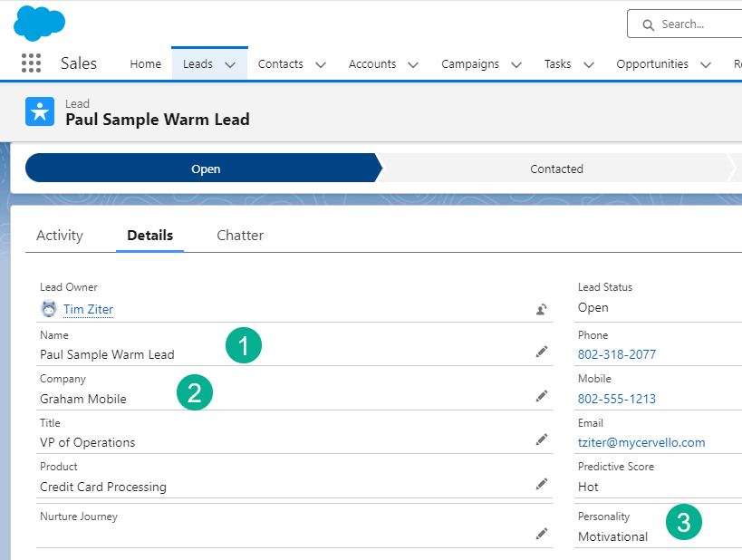Open the Home navigation tab
Screen dimensions: 742x560
tap(145, 64)
